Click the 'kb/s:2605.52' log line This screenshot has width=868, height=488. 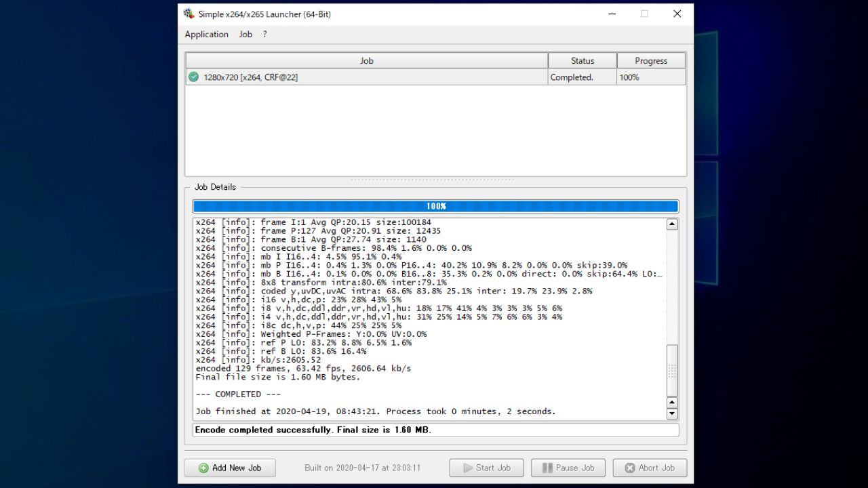click(x=258, y=360)
